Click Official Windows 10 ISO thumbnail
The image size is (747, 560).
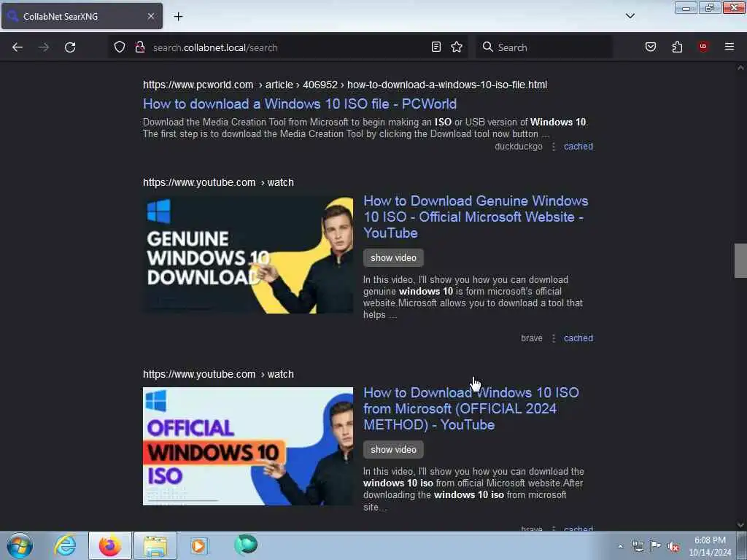click(x=248, y=446)
